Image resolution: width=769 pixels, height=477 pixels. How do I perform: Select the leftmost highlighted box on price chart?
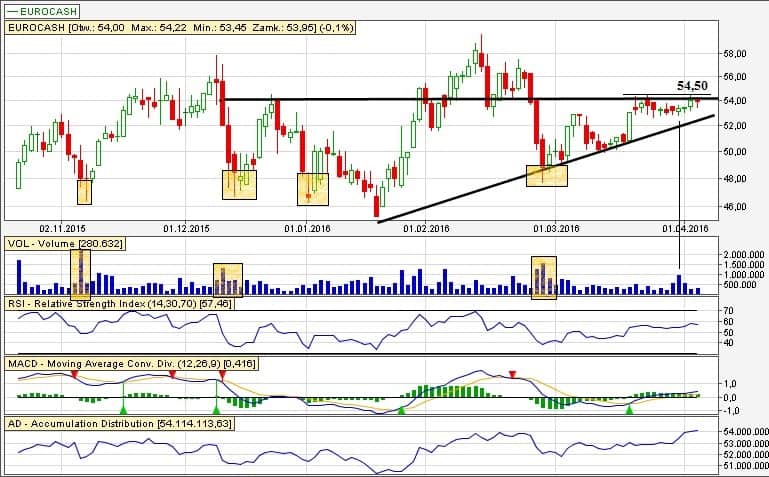(x=85, y=191)
